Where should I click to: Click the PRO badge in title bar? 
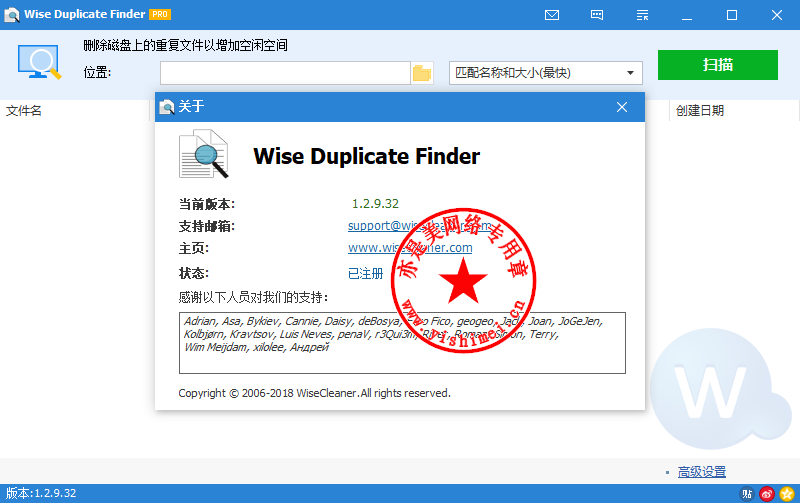(x=160, y=14)
